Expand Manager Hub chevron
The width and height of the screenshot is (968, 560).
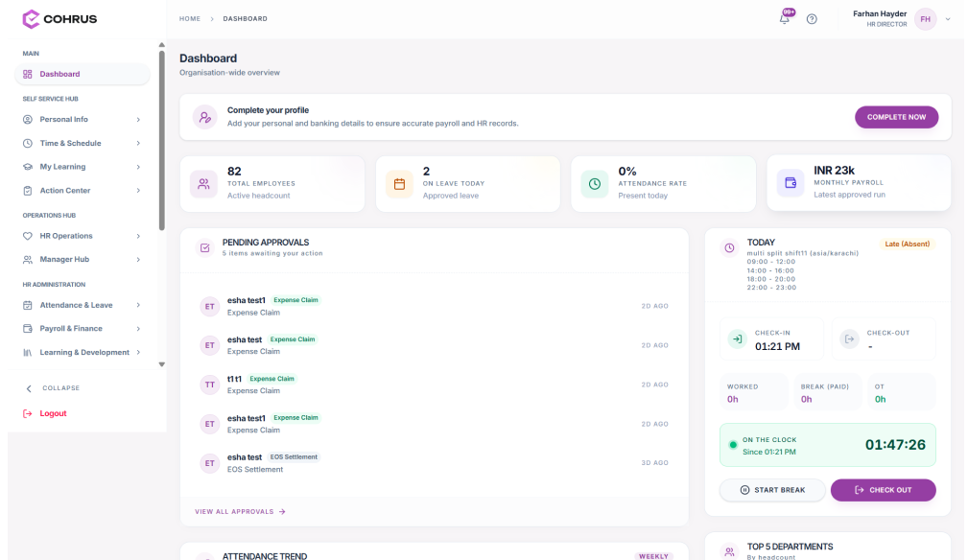tap(138, 260)
